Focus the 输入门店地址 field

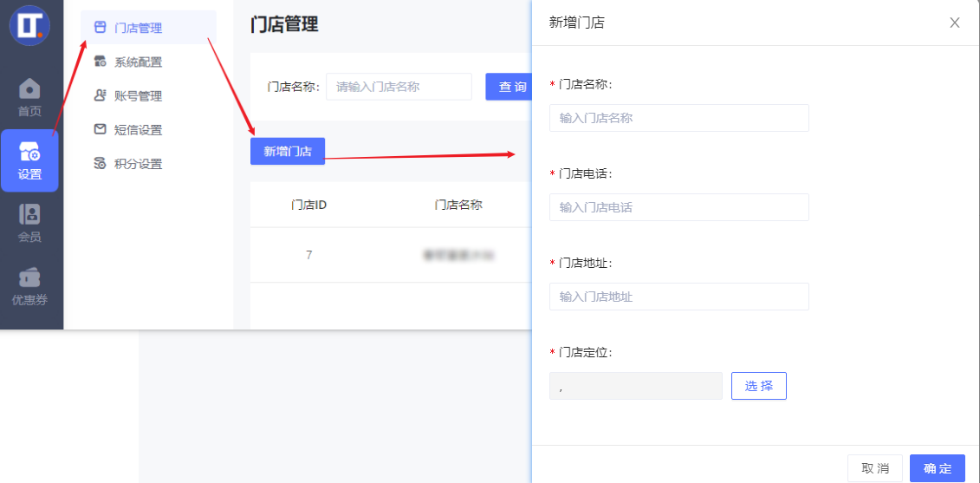point(678,297)
